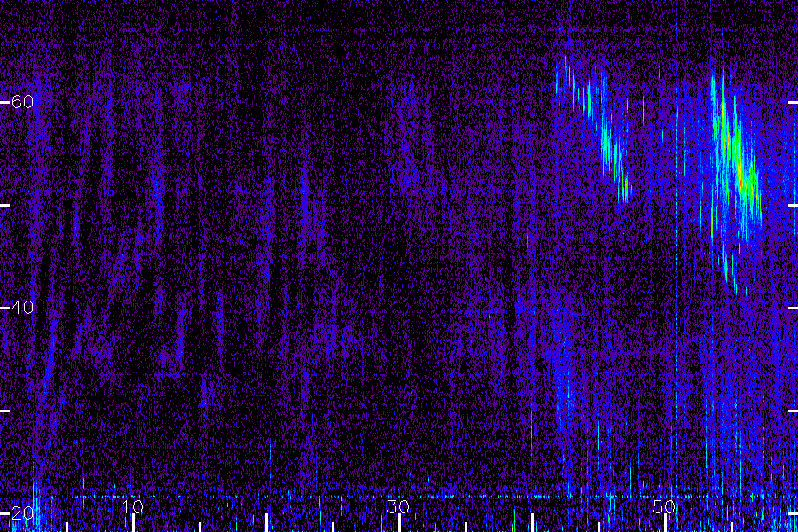Click the "20" label at the bottom-left corner
The image size is (798, 532).
[22, 512]
